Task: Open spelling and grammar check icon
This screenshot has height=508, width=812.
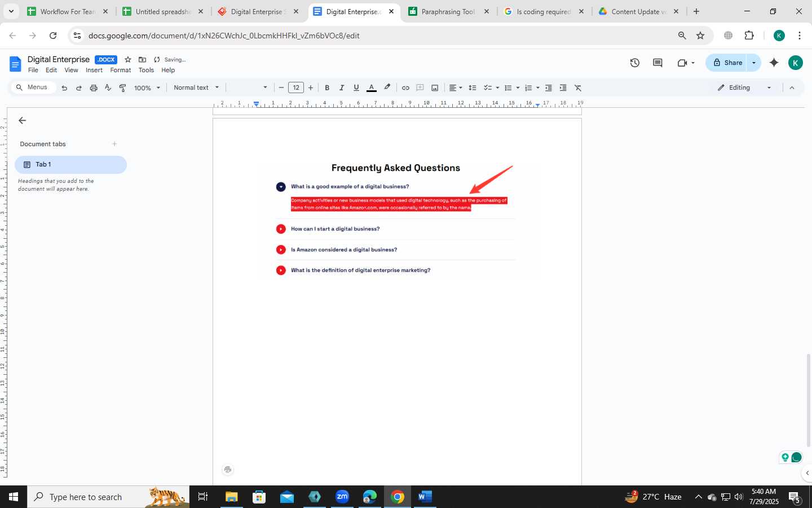Action: (x=108, y=88)
